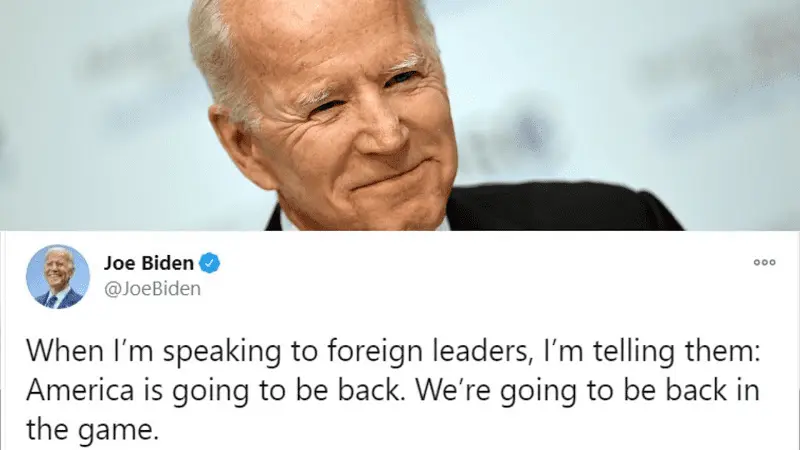
Task: Click the large header photo
Action: point(400,115)
